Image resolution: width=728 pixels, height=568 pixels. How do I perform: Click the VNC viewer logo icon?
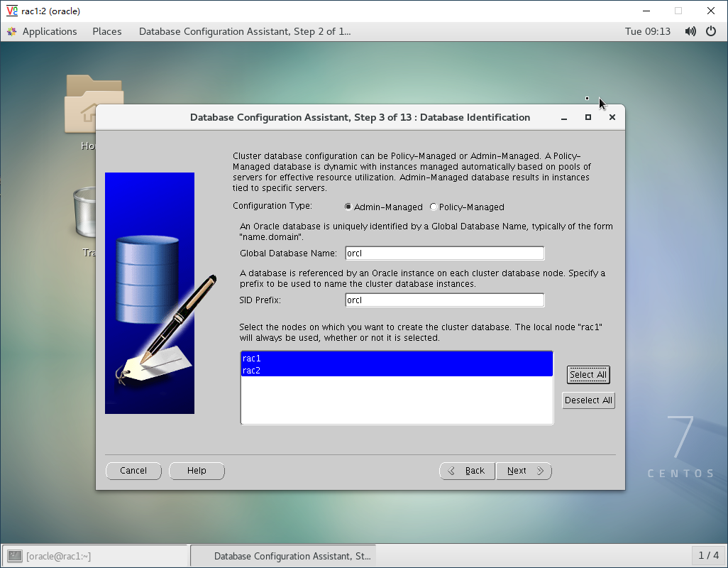(x=11, y=11)
